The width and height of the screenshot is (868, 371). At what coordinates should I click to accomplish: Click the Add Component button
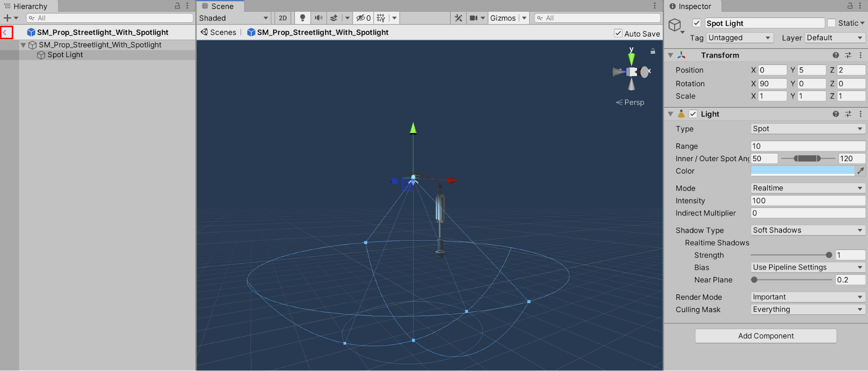[x=766, y=336]
